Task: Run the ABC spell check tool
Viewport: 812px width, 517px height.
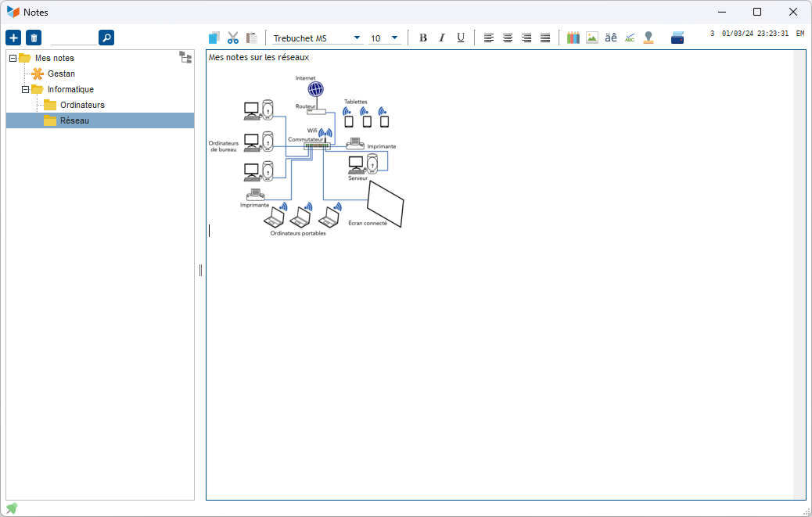Action: [630, 38]
